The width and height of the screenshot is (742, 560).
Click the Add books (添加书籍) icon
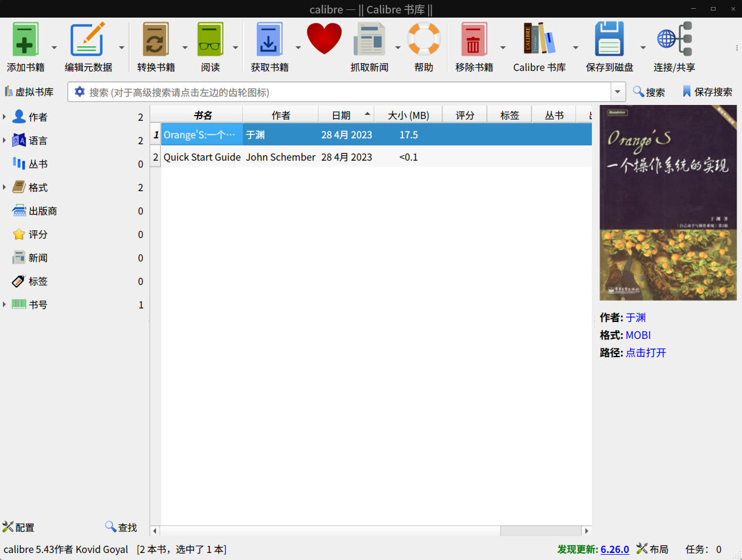point(25,40)
